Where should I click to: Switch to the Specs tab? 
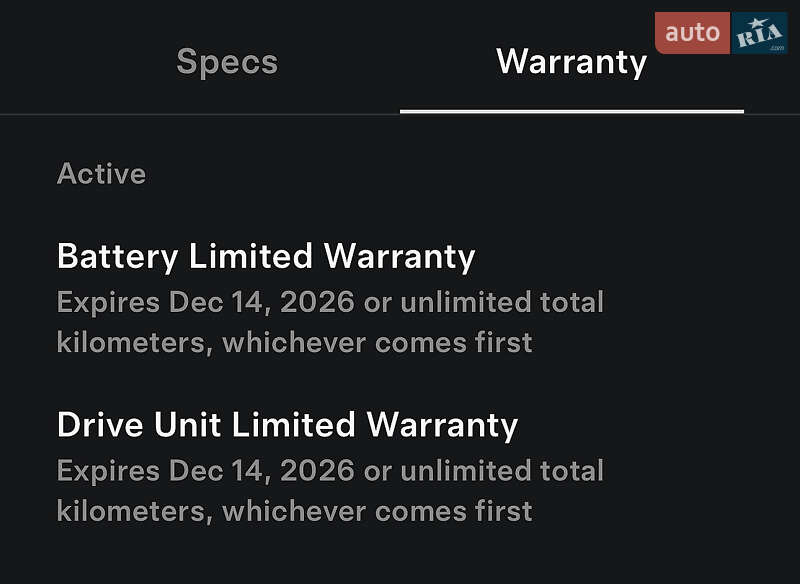227,62
